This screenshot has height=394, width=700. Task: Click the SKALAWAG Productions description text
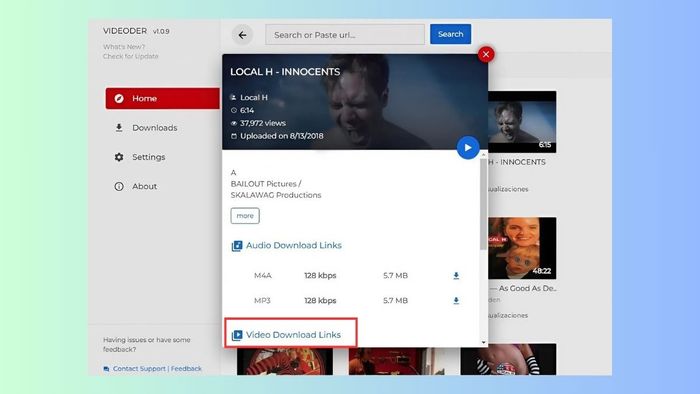pos(276,195)
